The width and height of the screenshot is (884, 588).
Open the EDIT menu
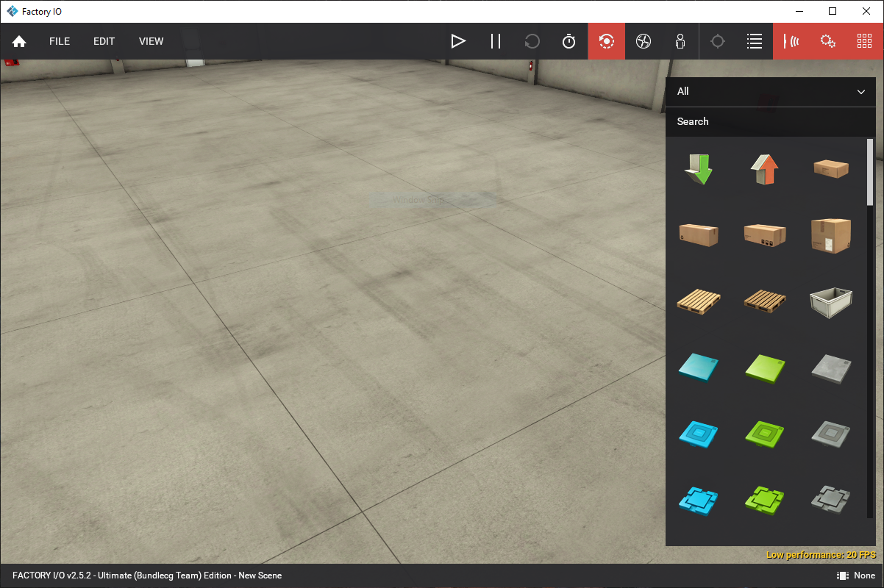pos(104,41)
